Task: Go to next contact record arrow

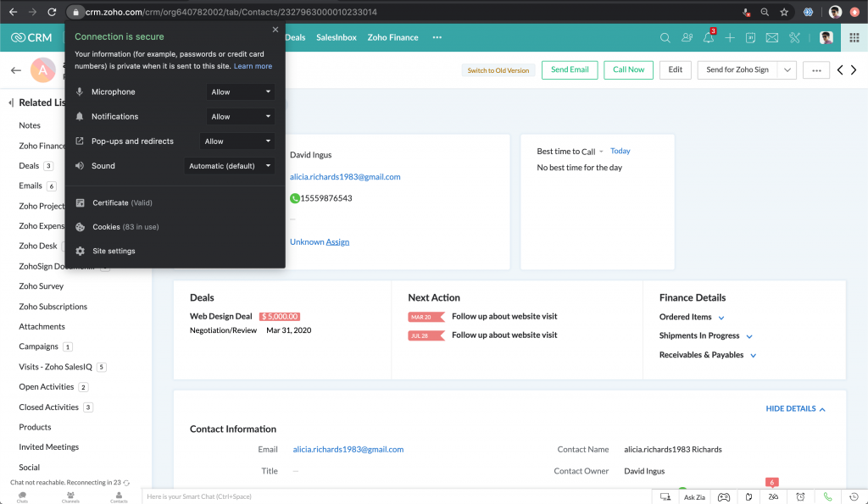Action: tap(854, 70)
